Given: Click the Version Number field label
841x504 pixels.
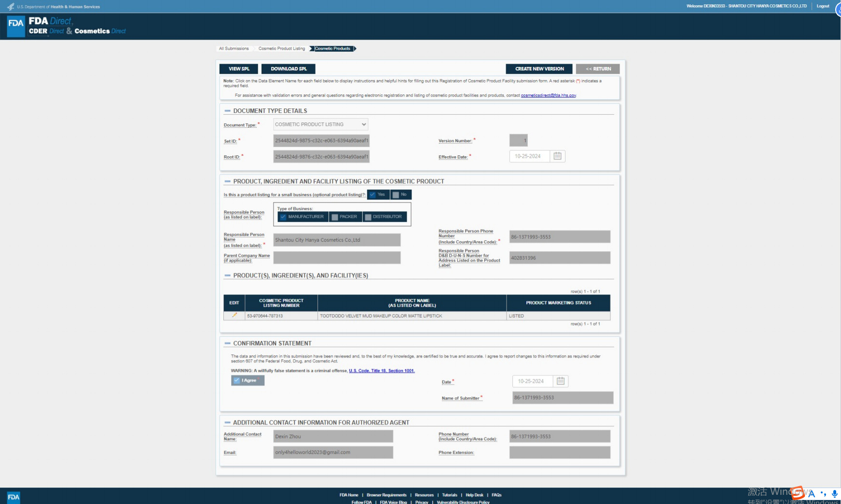Looking at the screenshot, I should (455, 141).
